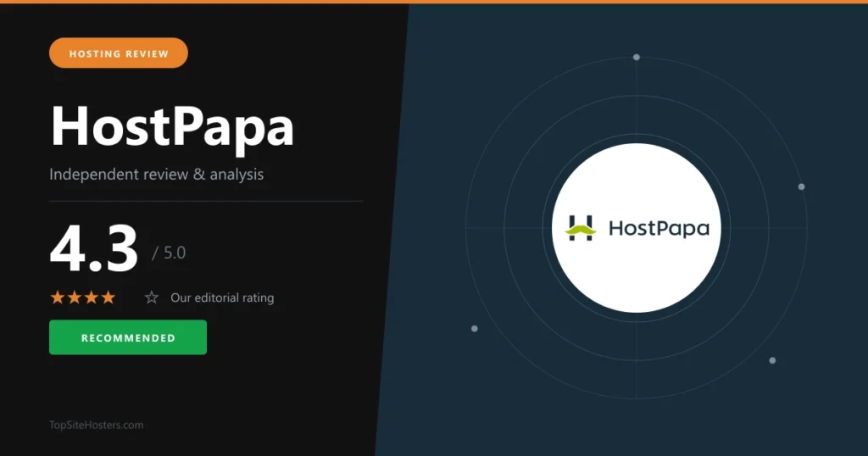The width and height of the screenshot is (868, 456).
Task: Click the first filled orange star
Action: tap(58, 298)
